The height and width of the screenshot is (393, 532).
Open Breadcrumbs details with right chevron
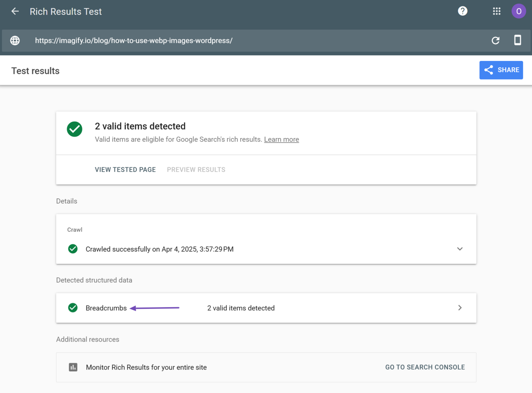click(x=460, y=308)
